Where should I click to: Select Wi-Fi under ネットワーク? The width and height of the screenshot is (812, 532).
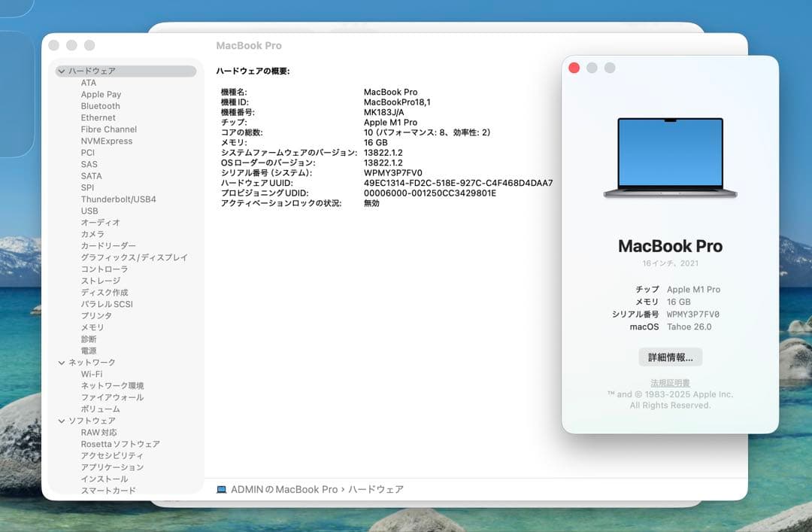coord(92,375)
